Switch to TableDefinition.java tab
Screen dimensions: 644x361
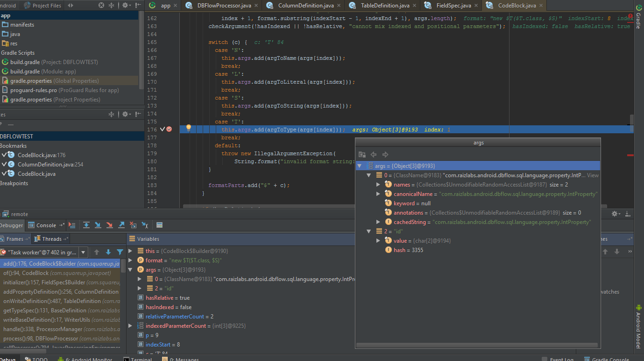click(383, 6)
